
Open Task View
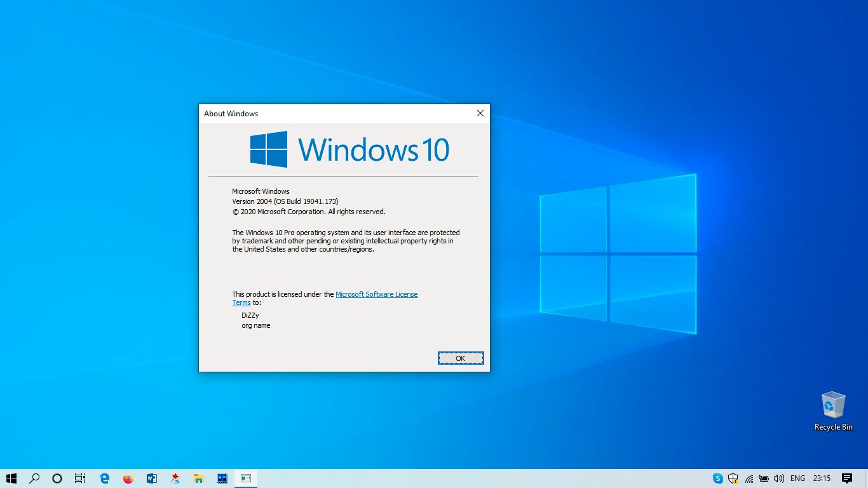pyautogui.click(x=79, y=478)
